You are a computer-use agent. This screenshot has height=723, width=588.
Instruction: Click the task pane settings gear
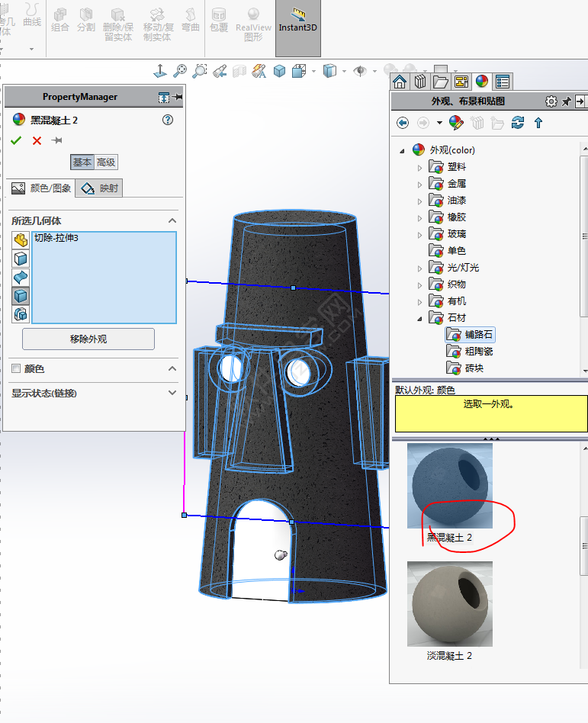[x=551, y=101]
